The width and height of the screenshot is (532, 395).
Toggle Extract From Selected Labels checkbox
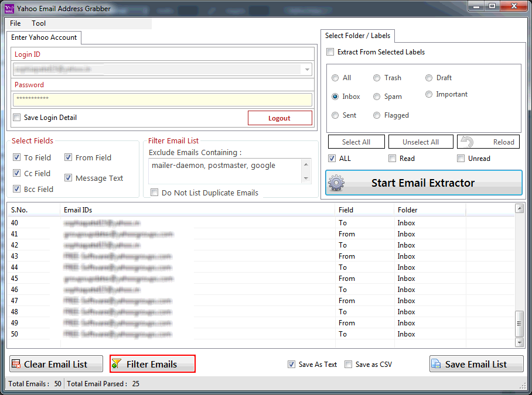(x=330, y=52)
